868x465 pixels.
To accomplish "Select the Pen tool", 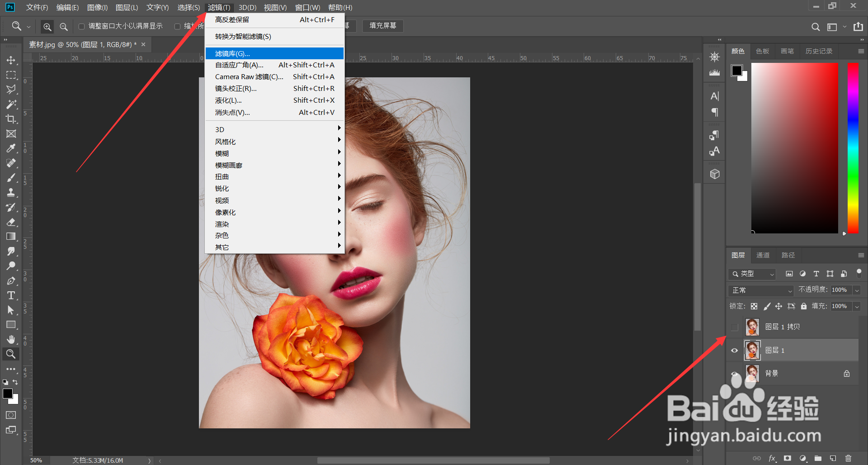I will pyautogui.click(x=11, y=281).
